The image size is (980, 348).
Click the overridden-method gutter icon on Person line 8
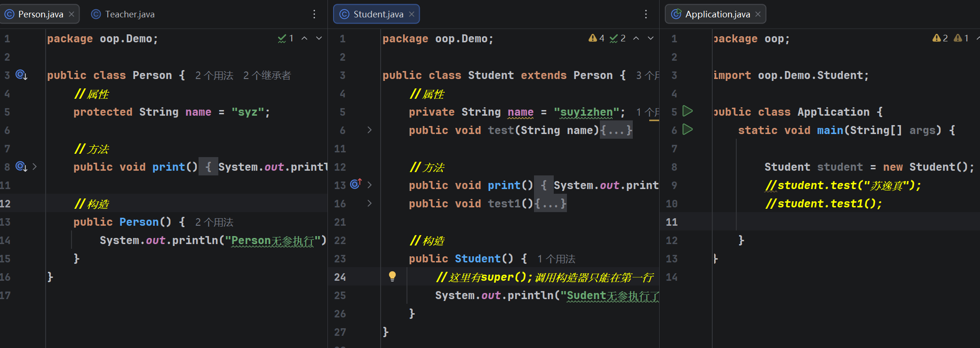[x=22, y=166]
